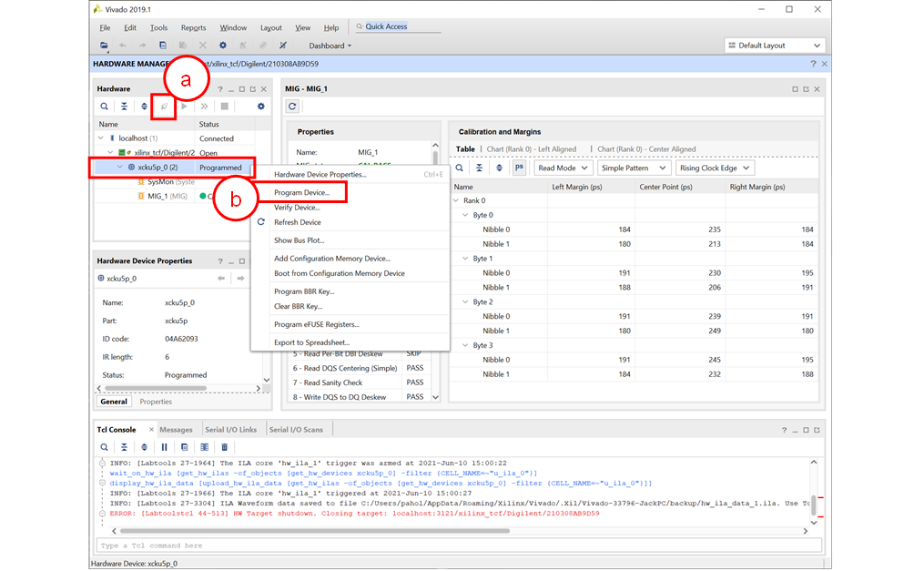Click the Quick Access search field
Screen dimensions: 924x571
(x=398, y=26)
